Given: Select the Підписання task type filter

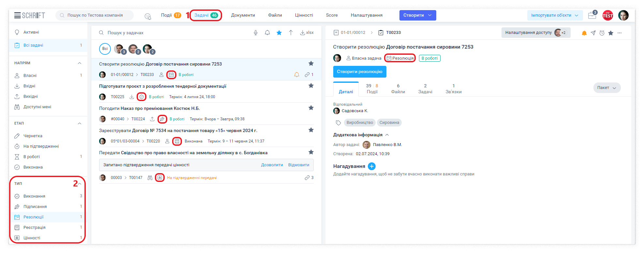Looking at the screenshot, I should click(x=35, y=207).
